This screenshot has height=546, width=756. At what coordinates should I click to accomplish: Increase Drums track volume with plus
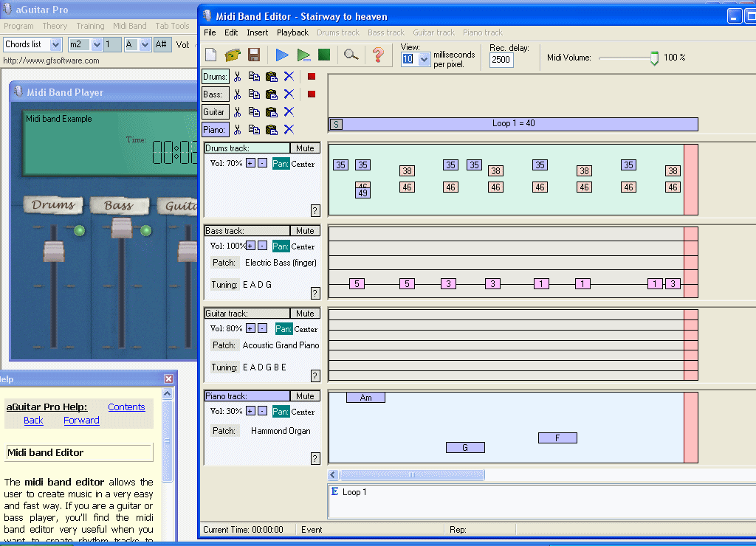coord(250,163)
